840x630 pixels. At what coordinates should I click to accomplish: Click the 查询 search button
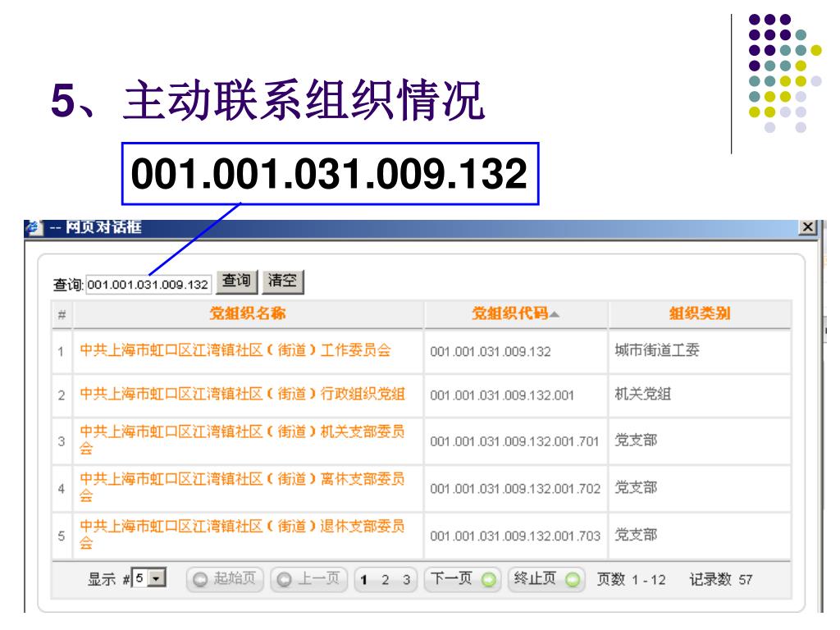click(237, 281)
